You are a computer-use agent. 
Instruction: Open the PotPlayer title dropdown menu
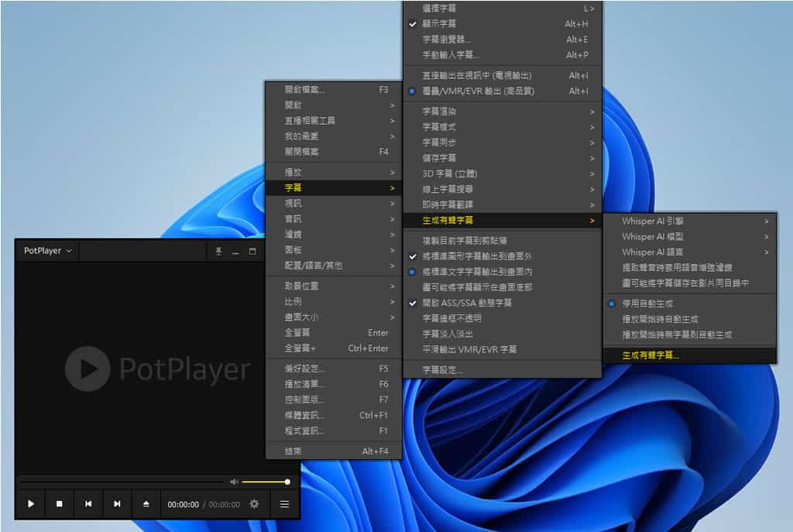click(48, 251)
